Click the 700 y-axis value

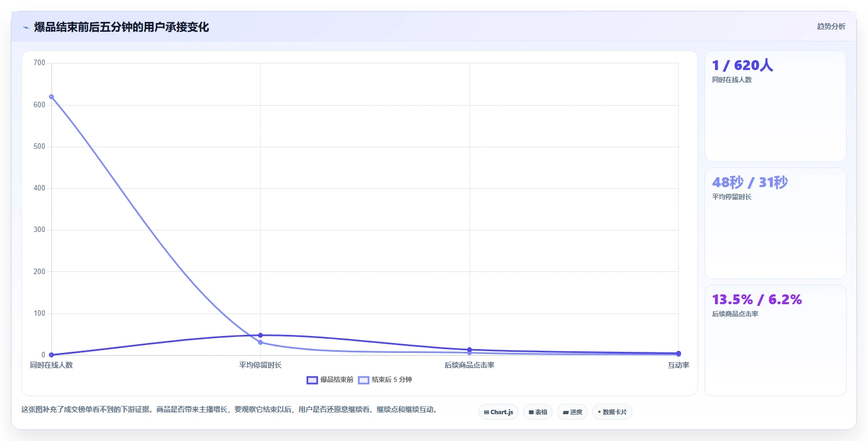coord(39,63)
